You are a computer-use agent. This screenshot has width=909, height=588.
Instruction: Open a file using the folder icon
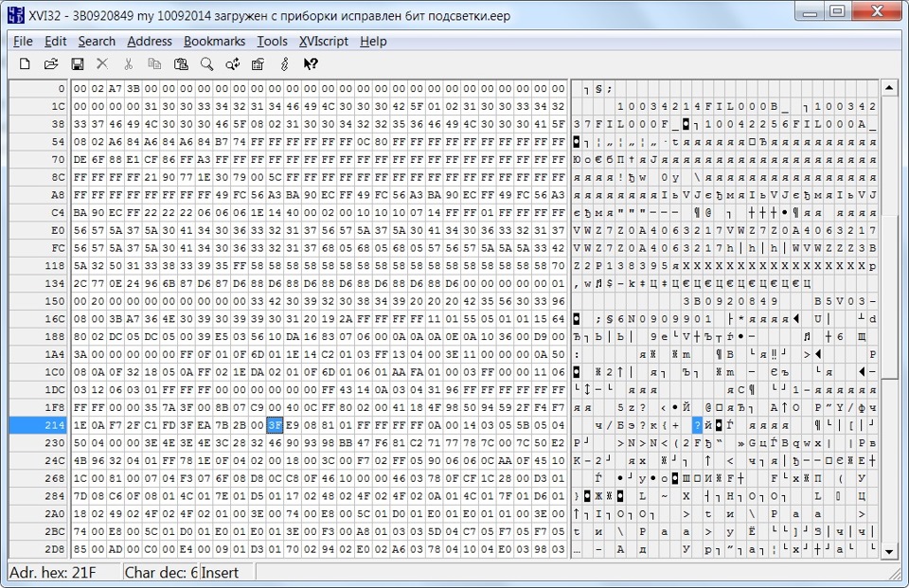click(51, 63)
